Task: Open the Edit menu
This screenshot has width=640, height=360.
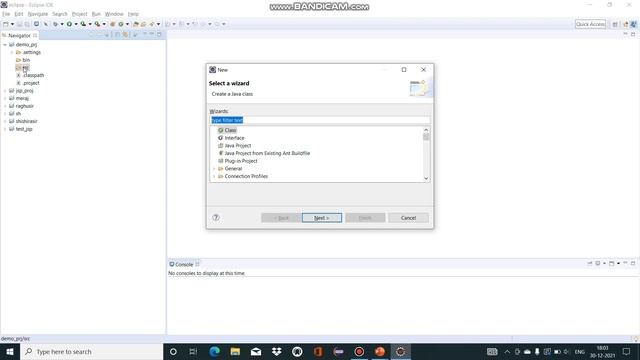Action: coord(19,14)
